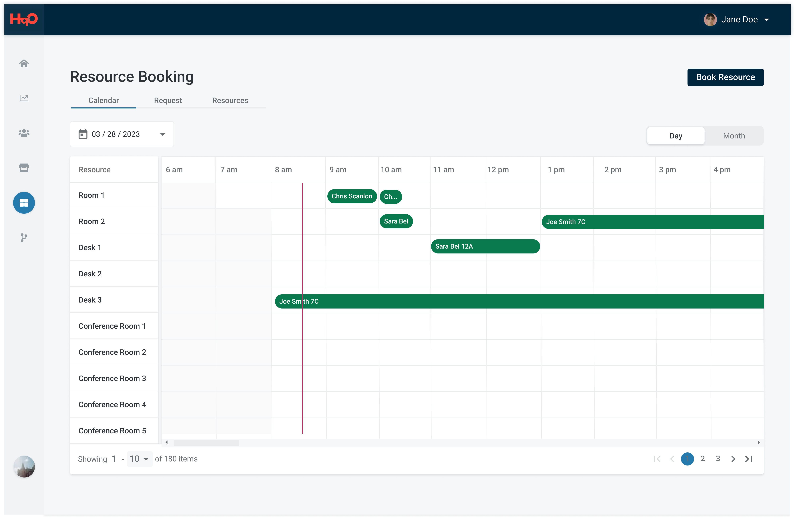Go to pagination page 2

pos(703,459)
